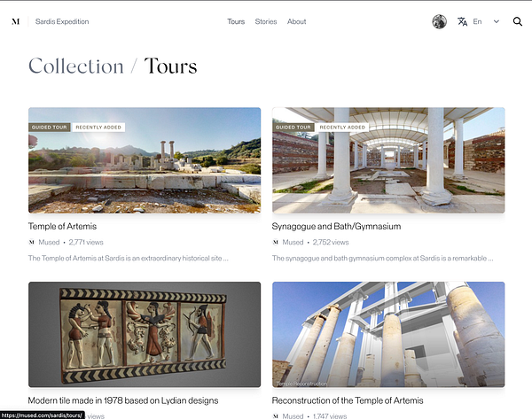Click Mused icon under Temple of Artemis
532x419 pixels.
pyautogui.click(x=32, y=242)
